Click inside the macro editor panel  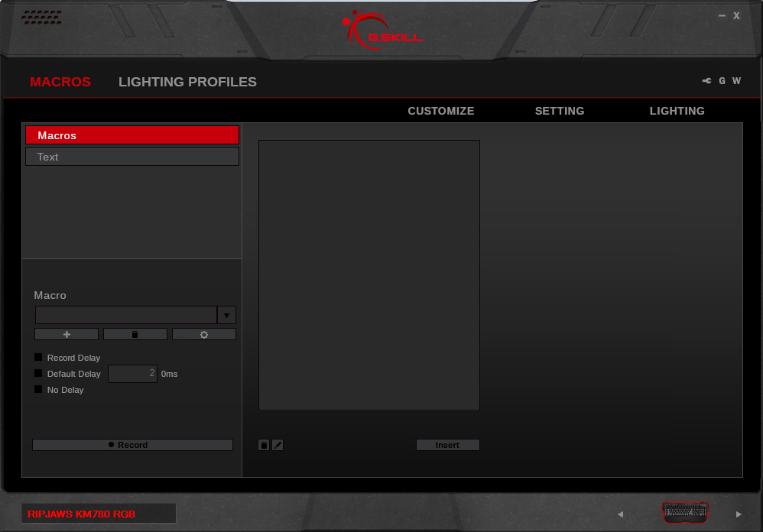pyautogui.click(x=369, y=275)
